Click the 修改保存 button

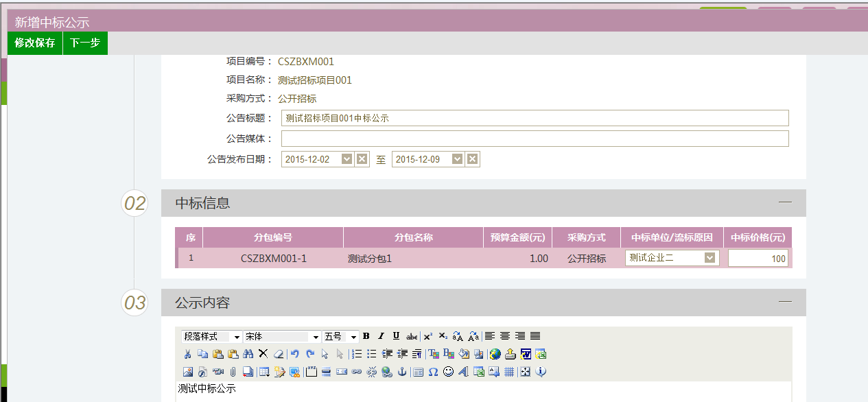coord(35,43)
